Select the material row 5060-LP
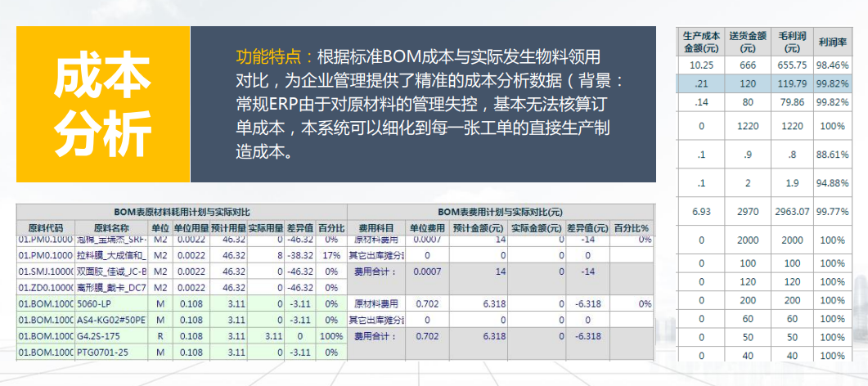The image size is (868, 386). coord(111,303)
